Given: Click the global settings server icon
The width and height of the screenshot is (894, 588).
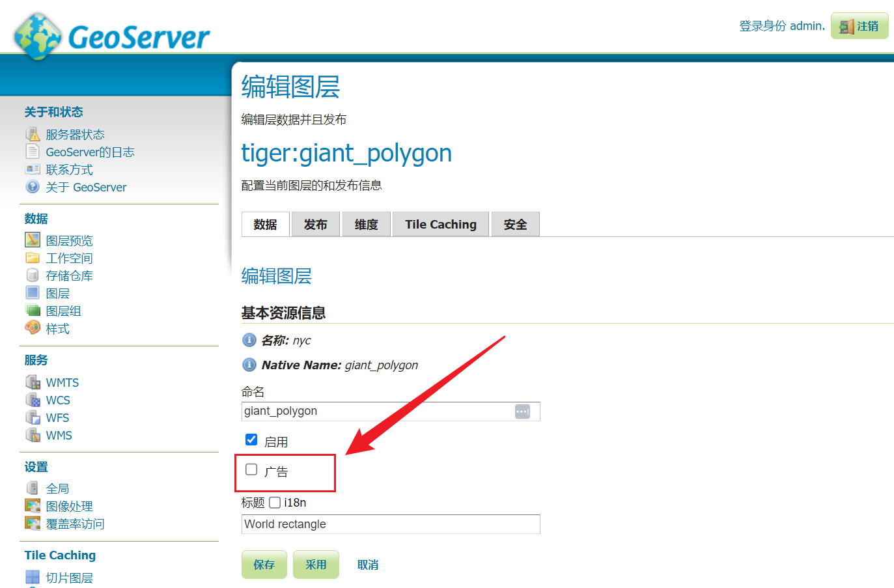Looking at the screenshot, I should 33,488.
